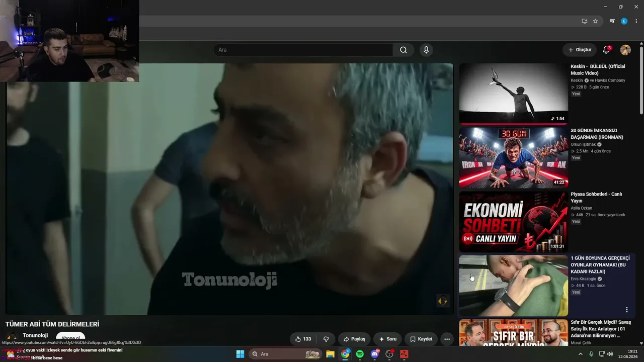The width and height of the screenshot is (644, 362).
Task: Open the Ekonomi Sohbeti live thumbnail
Action: (513, 221)
